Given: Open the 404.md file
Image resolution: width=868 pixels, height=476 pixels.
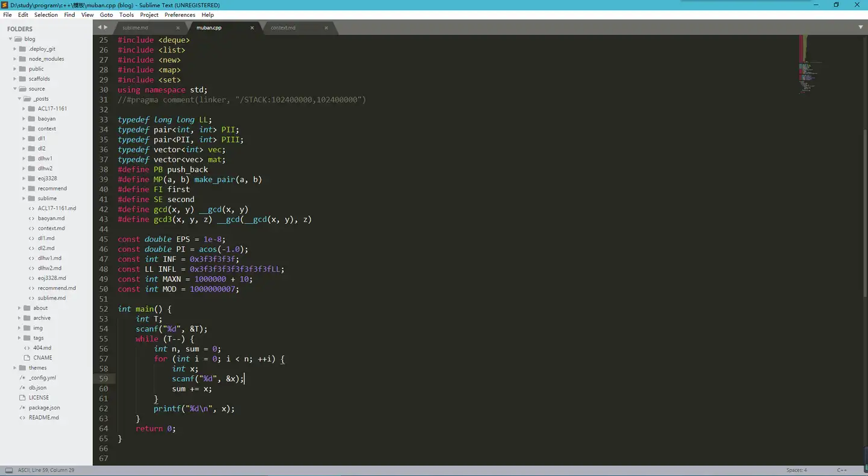Looking at the screenshot, I should point(42,348).
